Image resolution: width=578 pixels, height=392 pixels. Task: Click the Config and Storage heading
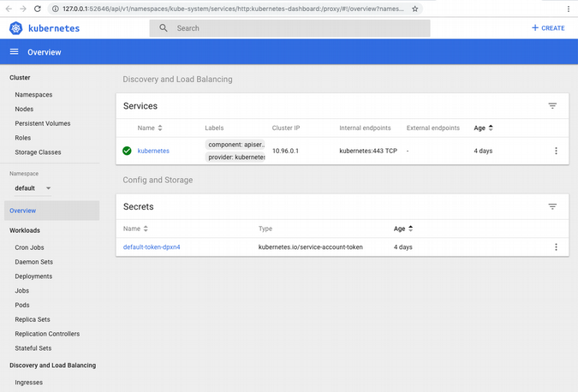158,180
